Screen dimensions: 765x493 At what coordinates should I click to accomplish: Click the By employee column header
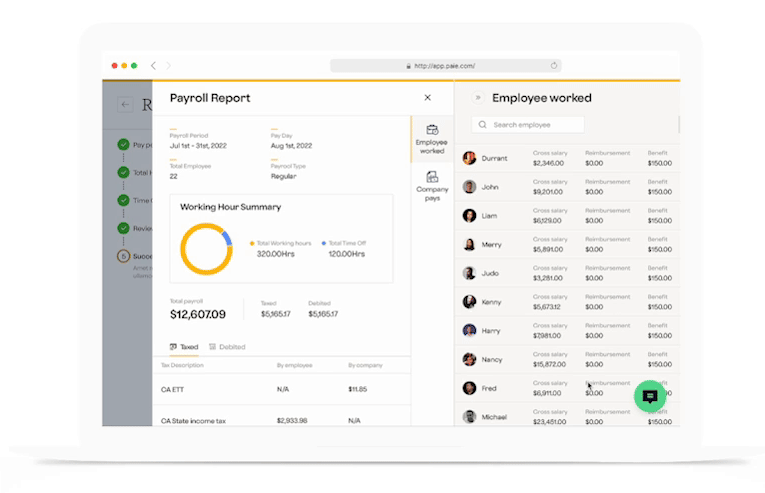tap(295, 365)
